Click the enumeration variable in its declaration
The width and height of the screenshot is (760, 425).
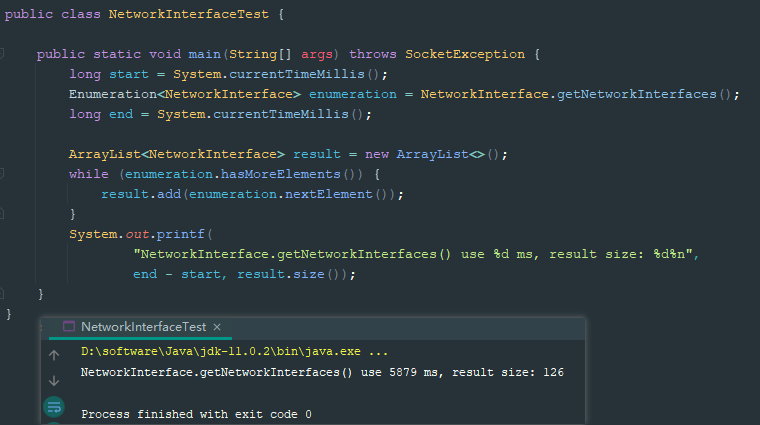[353, 94]
